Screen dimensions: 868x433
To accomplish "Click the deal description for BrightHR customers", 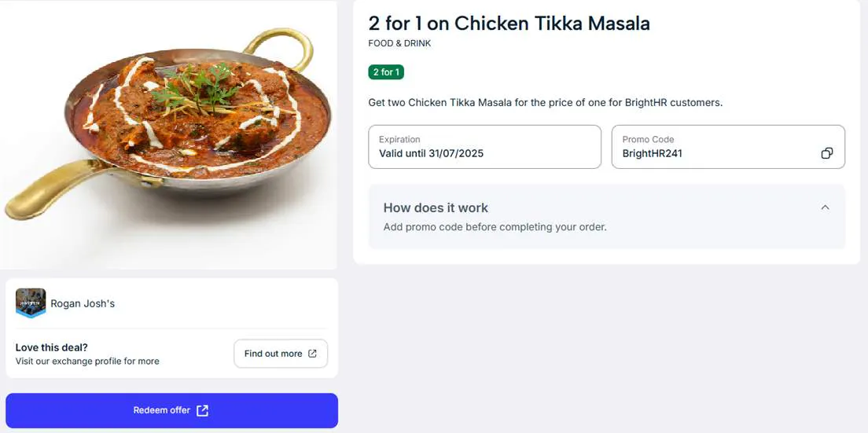I will click(x=545, y=102).
